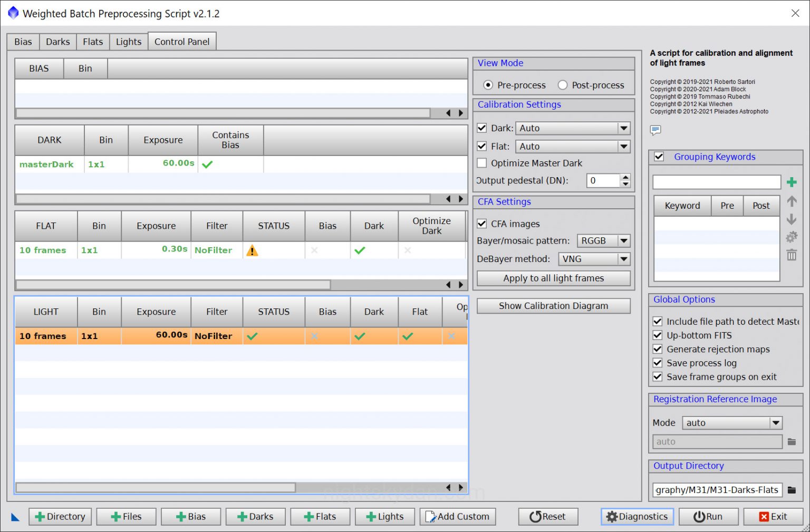
Task: Click the Grouping Keywords text input field
Action: [716, 182]
